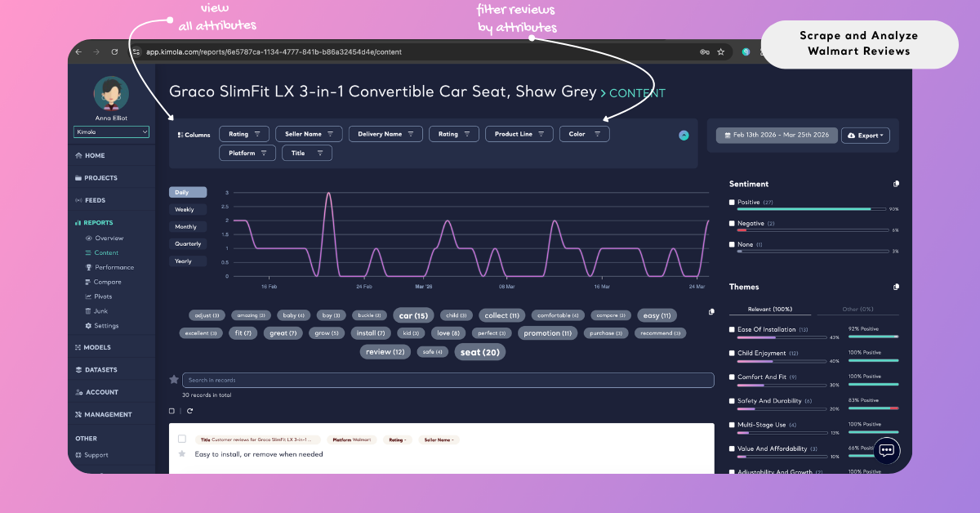
Task: Select the Daily chart view
Action: coord(188,192)
